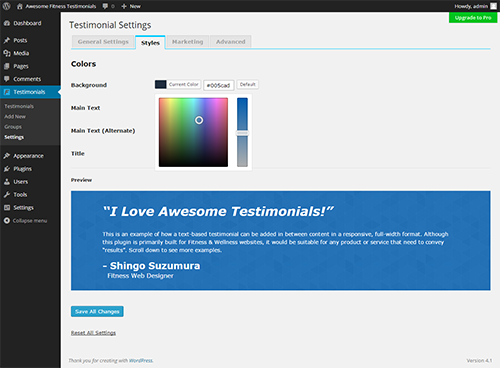Click the Default color button
Screen dimensions: 500x368
tap(248, 84)
